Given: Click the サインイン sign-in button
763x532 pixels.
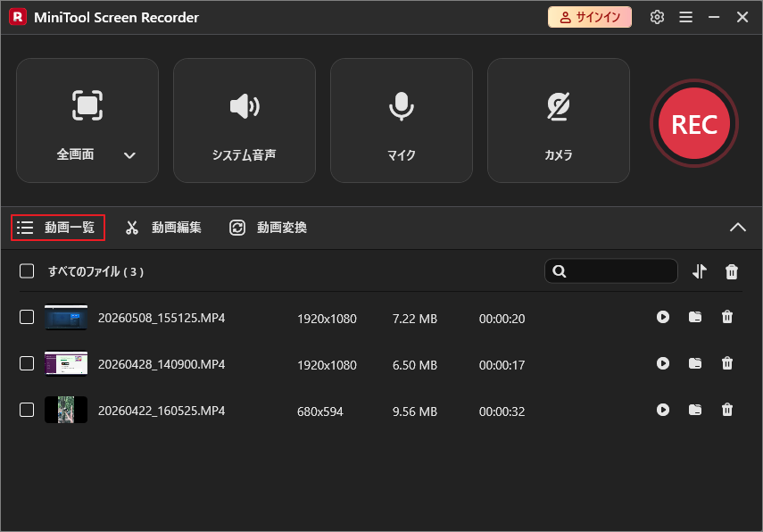Looking at the screenshot, I should tap(590, 18).
